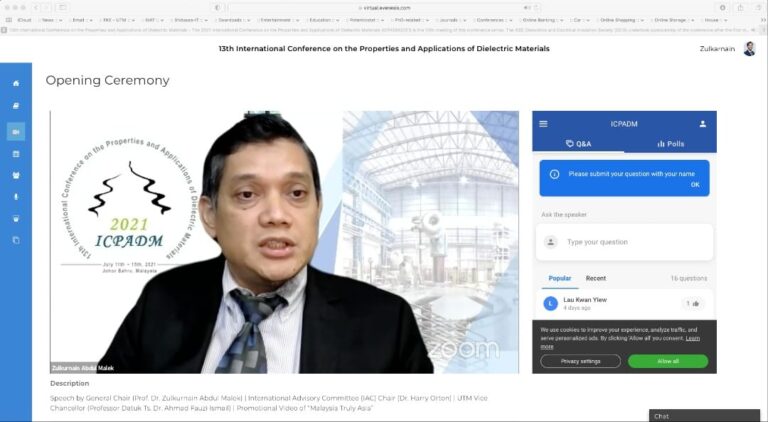Open the Conferences bookmarks folder
Viewport: 768px width, 422px height.
pos(493,20)
